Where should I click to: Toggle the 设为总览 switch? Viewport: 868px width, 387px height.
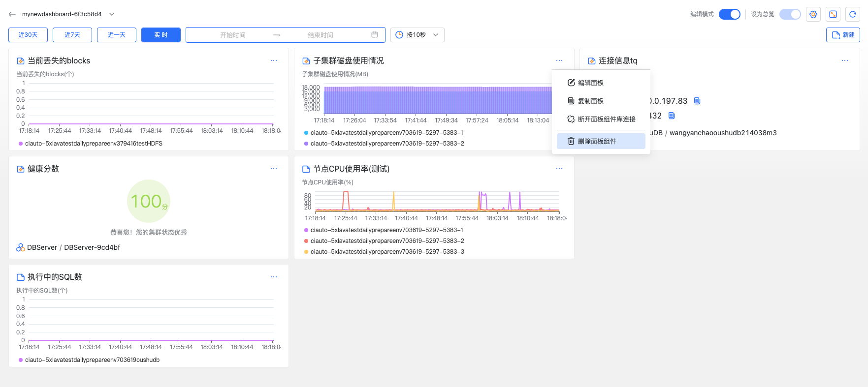(790, 14)
